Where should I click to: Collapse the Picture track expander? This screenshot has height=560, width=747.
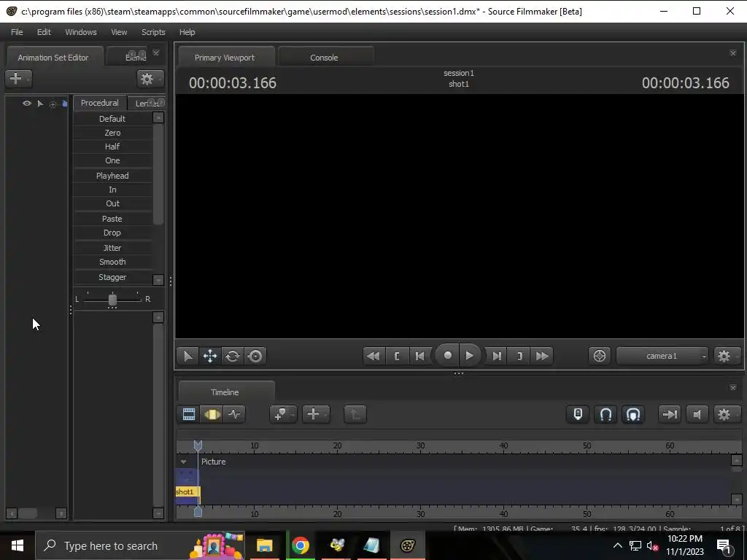(183, 462)
